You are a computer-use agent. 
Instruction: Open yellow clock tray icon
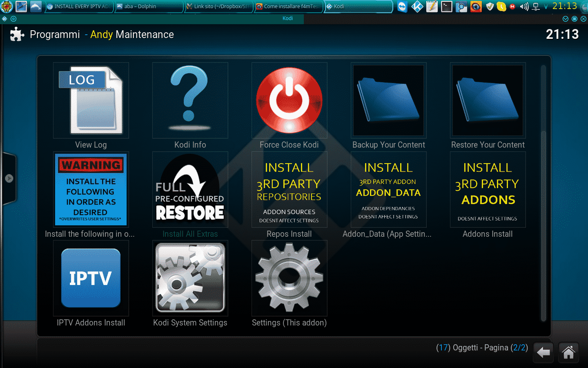click(501, 7)
